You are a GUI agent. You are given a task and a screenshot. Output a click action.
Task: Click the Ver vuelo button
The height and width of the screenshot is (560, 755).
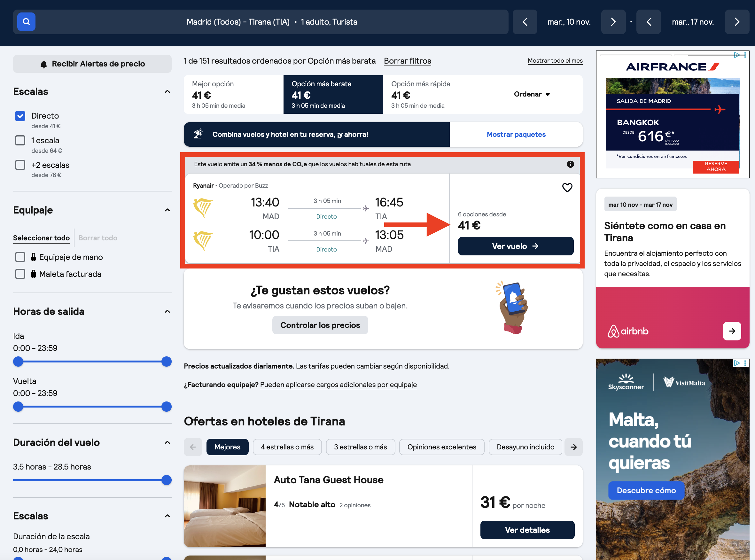pyautogui.click(x=515, y=246)
